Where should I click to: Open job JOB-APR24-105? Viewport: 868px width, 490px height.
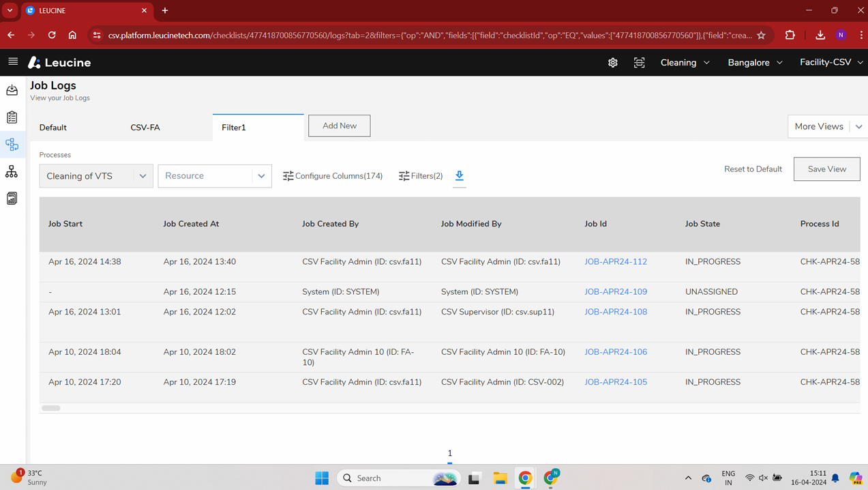pos(616,382)
